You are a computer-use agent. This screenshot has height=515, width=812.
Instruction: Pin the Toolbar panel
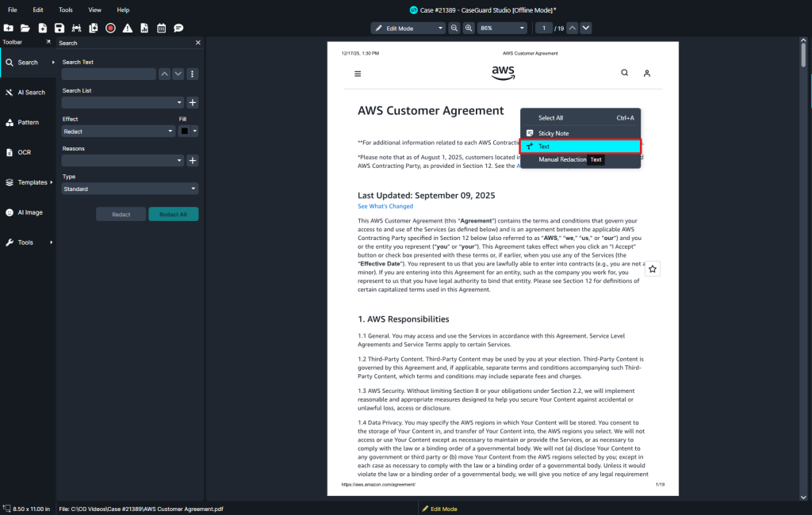point(48,42)
